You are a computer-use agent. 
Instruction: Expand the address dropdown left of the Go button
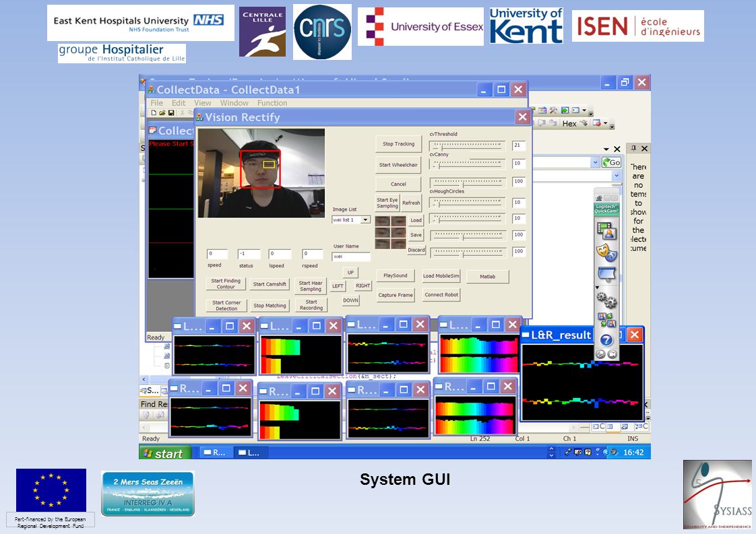pos(595,163)
